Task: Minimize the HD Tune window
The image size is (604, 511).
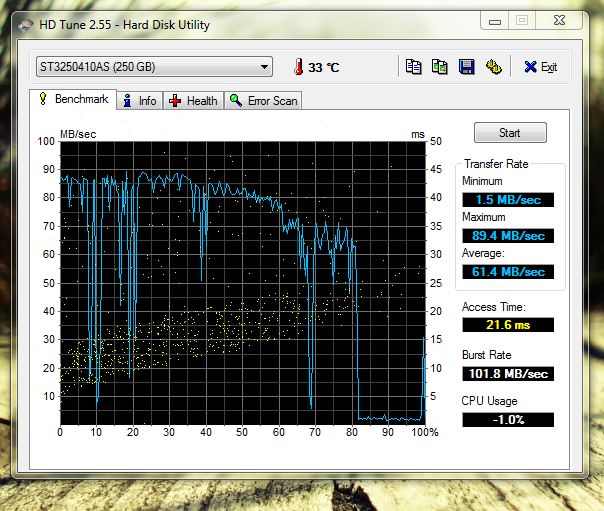Action: coord(495,21)
